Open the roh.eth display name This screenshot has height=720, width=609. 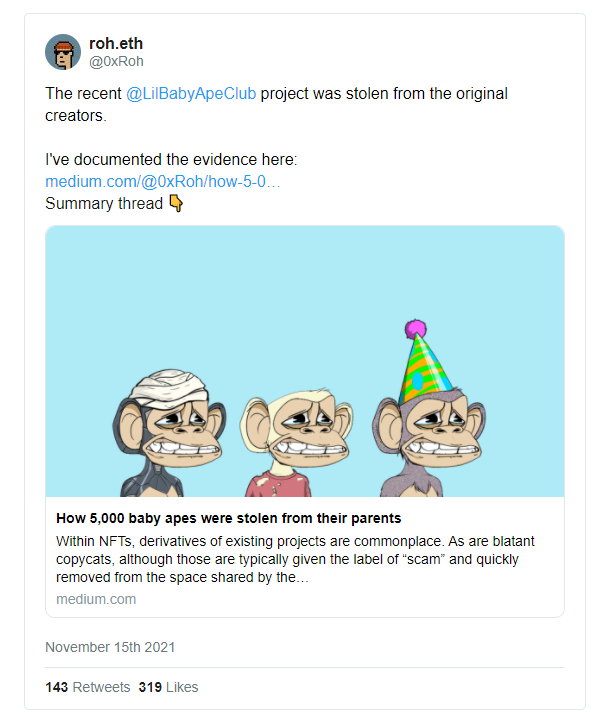(117, 43)
